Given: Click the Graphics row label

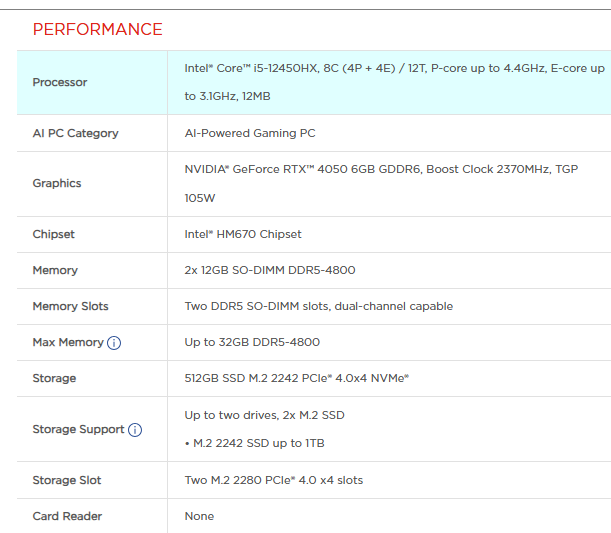Looking at the screenshot, I should (x=57, y=183).
